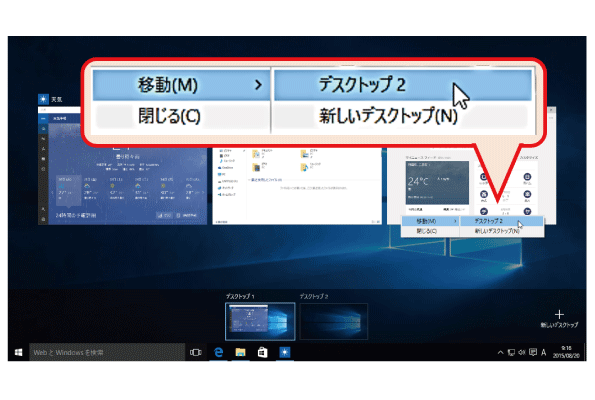Screen dimensions: 595x400
Task: Show hidden tray icons with the chevron
Action: (500, 353)
